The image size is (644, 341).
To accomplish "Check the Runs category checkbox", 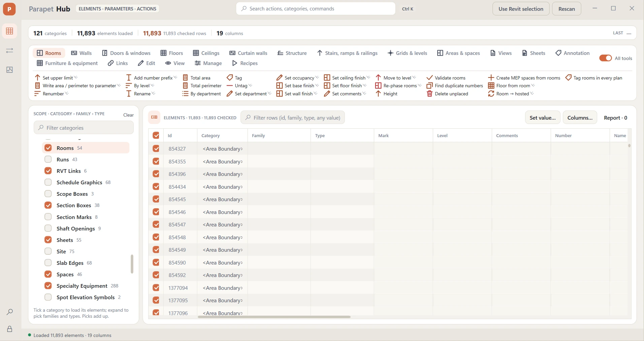I will 48,159.
